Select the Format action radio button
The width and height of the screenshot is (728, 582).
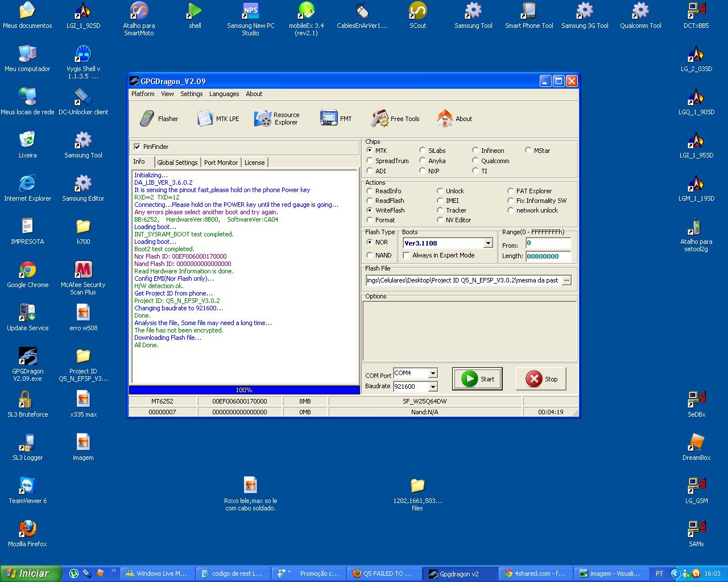[x=370, y=220]
